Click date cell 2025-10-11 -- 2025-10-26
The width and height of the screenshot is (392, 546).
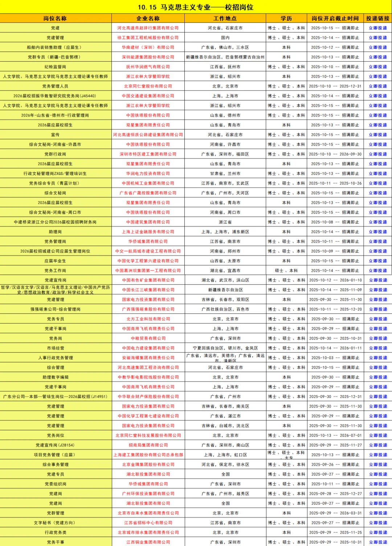pos(335,183)
